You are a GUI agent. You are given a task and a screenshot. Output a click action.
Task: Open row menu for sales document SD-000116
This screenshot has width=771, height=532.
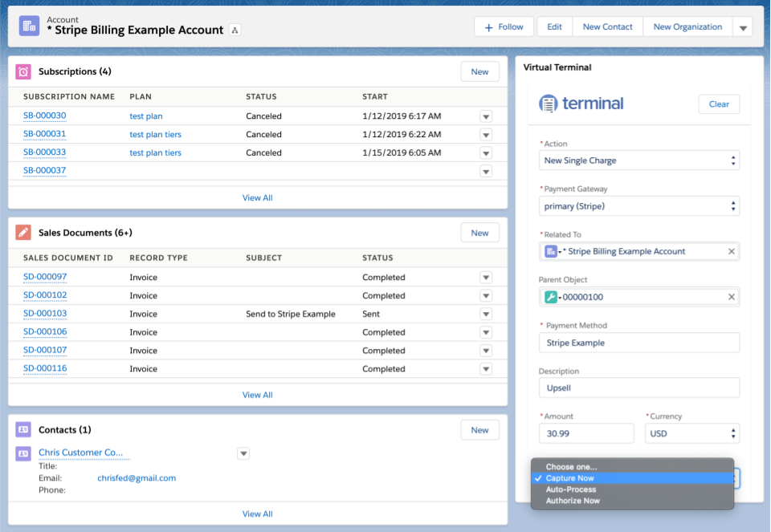click(x=486, y=369)
